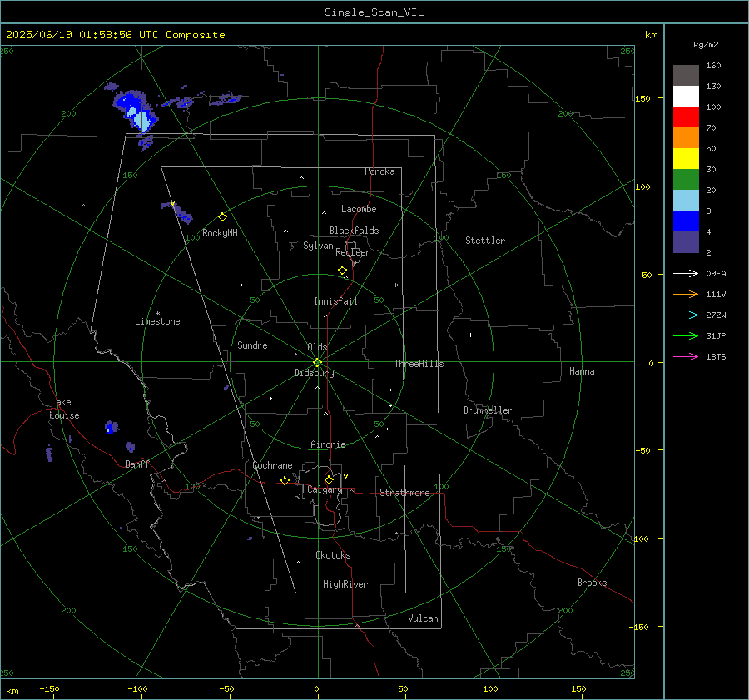Click the largest storm cell in the northwest
Screen dimensions: 749x700
pos(135,112)
